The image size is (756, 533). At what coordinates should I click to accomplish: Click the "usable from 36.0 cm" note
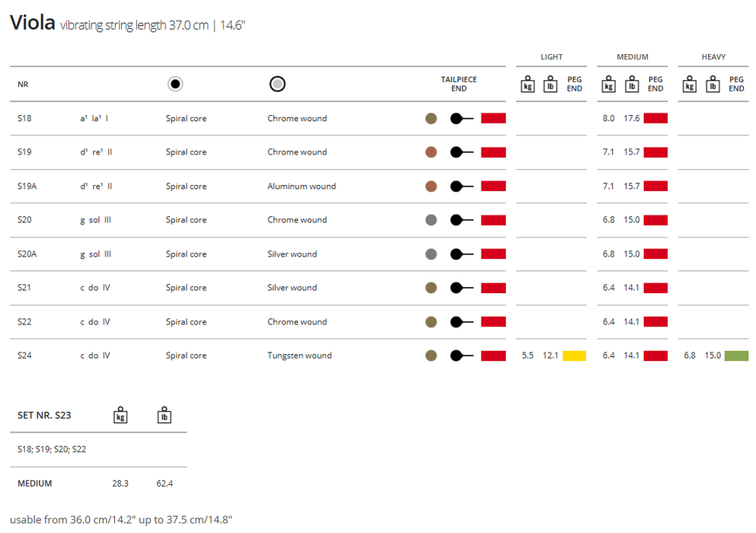click(121, 520)
